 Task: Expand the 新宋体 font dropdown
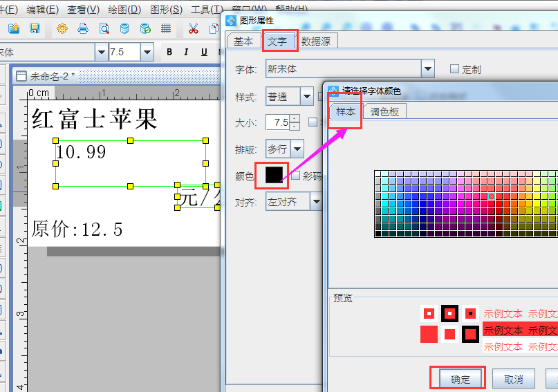(x=428, y=69)
